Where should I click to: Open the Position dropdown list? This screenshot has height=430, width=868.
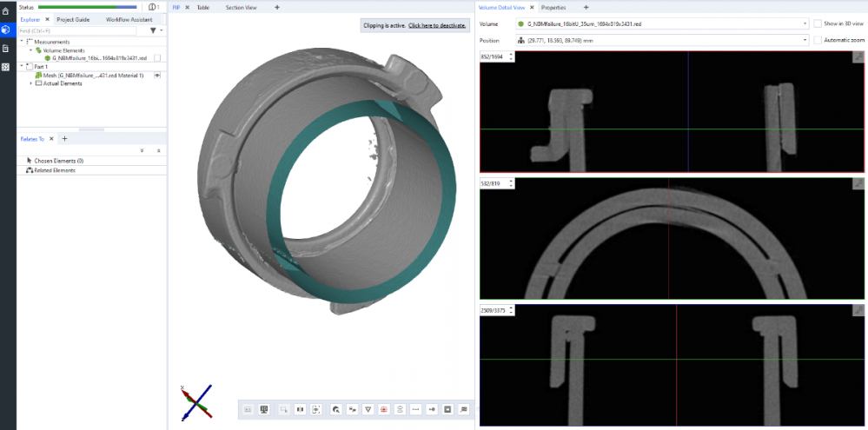(805, 40)
